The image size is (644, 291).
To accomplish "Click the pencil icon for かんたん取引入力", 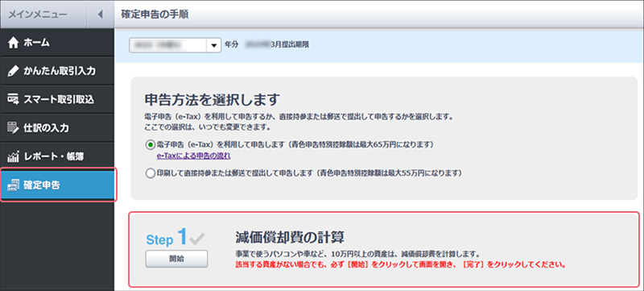I will pyautogui.click(x=14, y=71).
